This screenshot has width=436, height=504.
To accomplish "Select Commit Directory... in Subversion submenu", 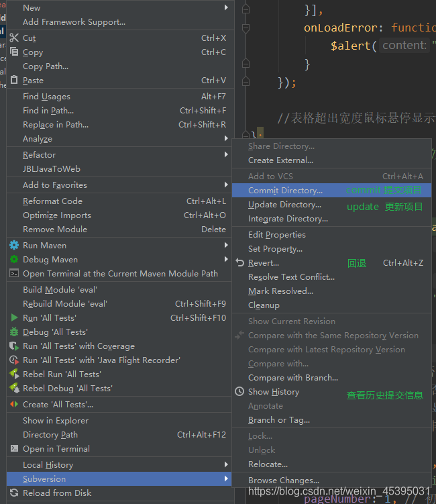I will 331,191.
